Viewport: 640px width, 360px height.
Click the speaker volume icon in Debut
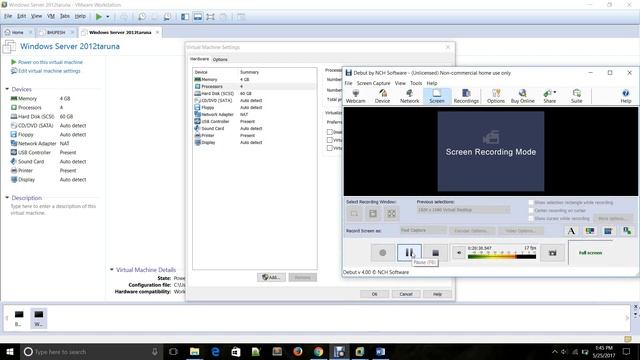click(x=459, y=253)
